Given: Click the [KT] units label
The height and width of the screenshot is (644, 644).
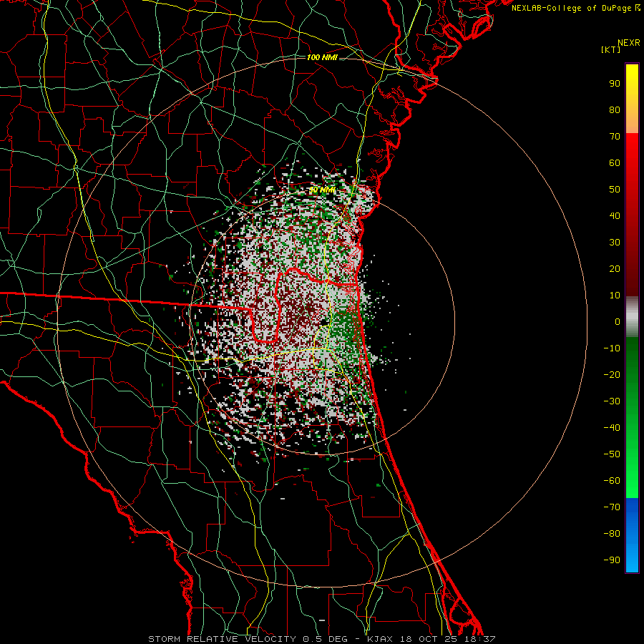Looking at the screenshot, I should [611, 49].
